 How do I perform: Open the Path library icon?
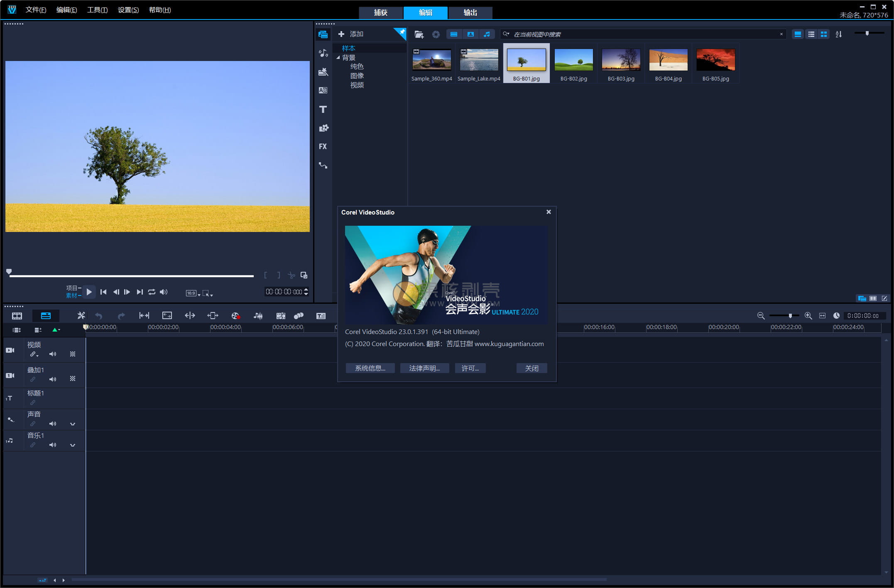coord(323,165)
